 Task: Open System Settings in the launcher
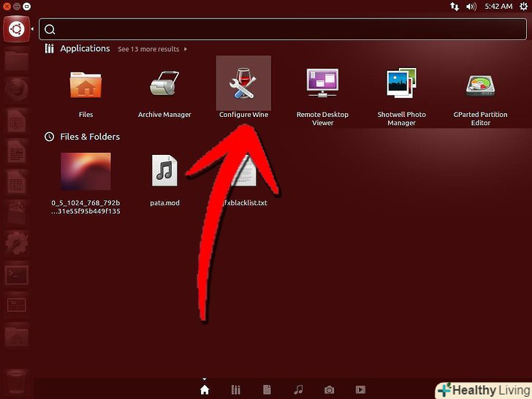pos(16,243)
